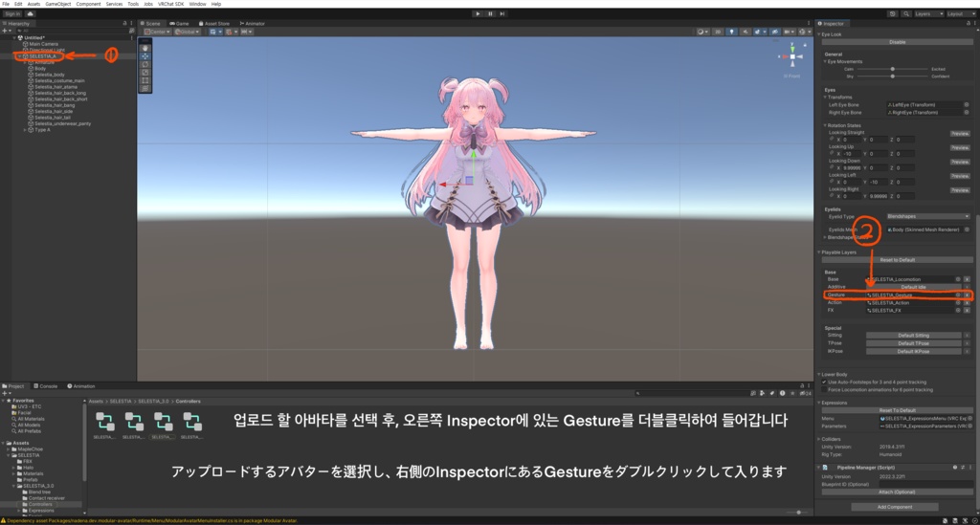This screenshot has width=980, height=525.
Task: Select the Scale tool in Scene toolbar
Action: point(145,73)
